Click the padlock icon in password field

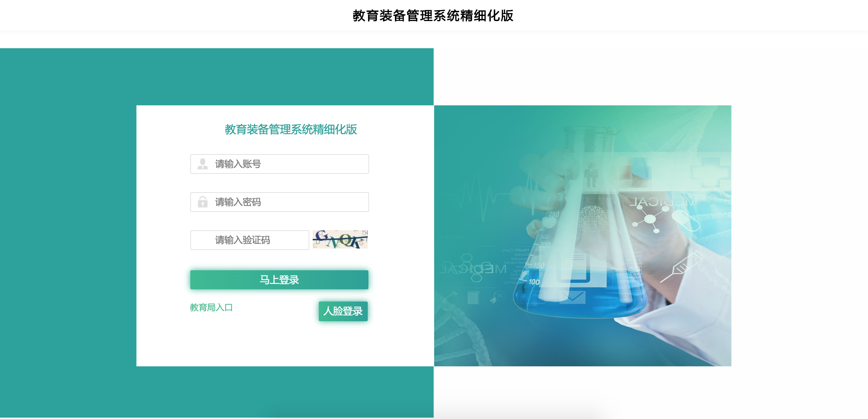(x=203, y=202)
